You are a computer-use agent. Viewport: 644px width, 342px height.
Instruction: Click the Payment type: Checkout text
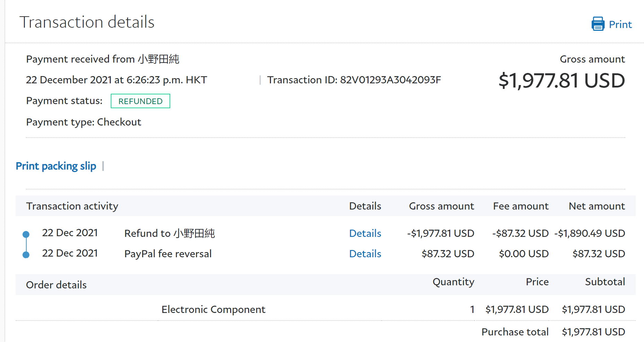point(84,122)
